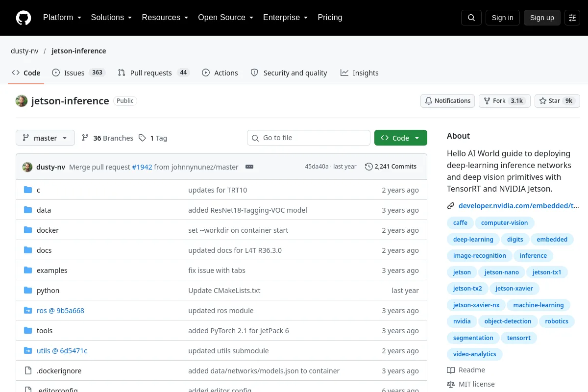
Task: Open pull request #1942 link
Action: [142, 167]
